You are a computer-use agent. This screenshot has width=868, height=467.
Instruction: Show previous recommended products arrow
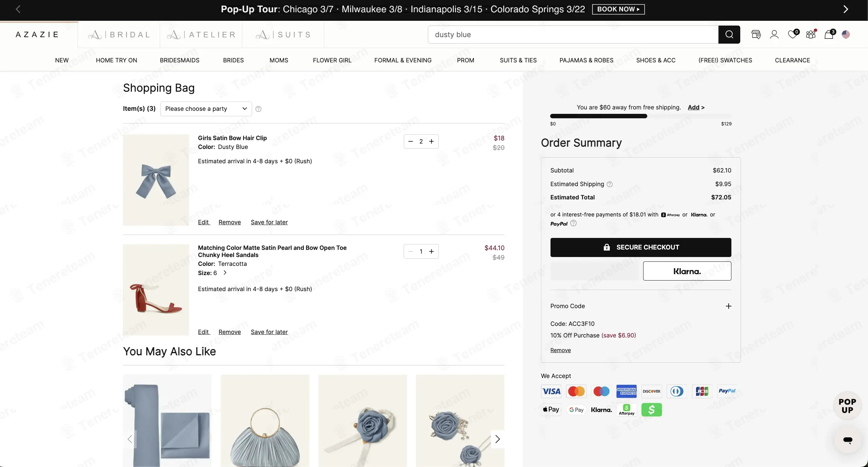130,439
